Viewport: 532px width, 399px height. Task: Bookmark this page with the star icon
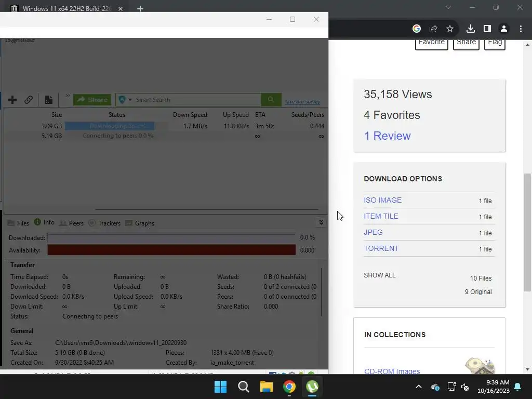(450, 29)
